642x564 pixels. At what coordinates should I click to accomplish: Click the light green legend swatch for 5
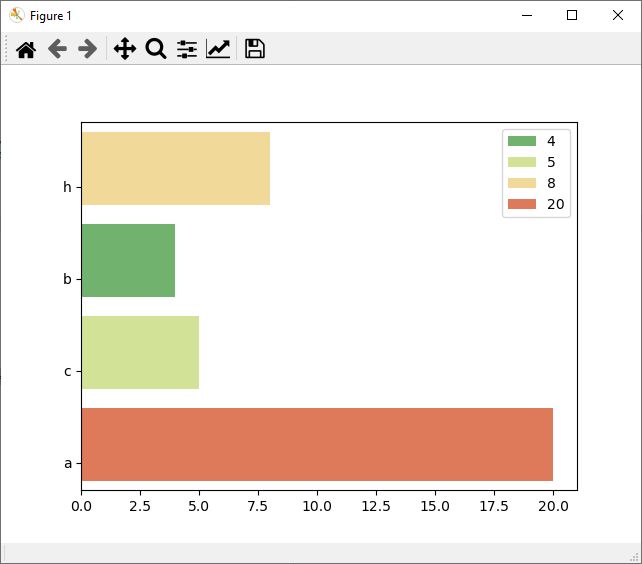[x=522, y=162]
